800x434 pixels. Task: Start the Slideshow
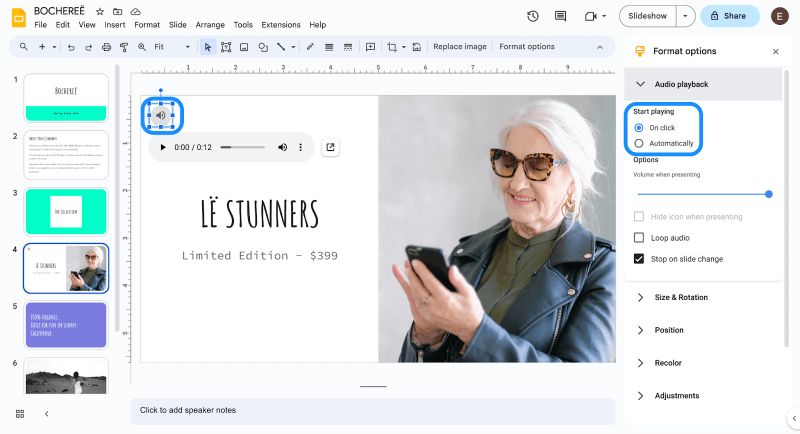click(x=647, y=16)
